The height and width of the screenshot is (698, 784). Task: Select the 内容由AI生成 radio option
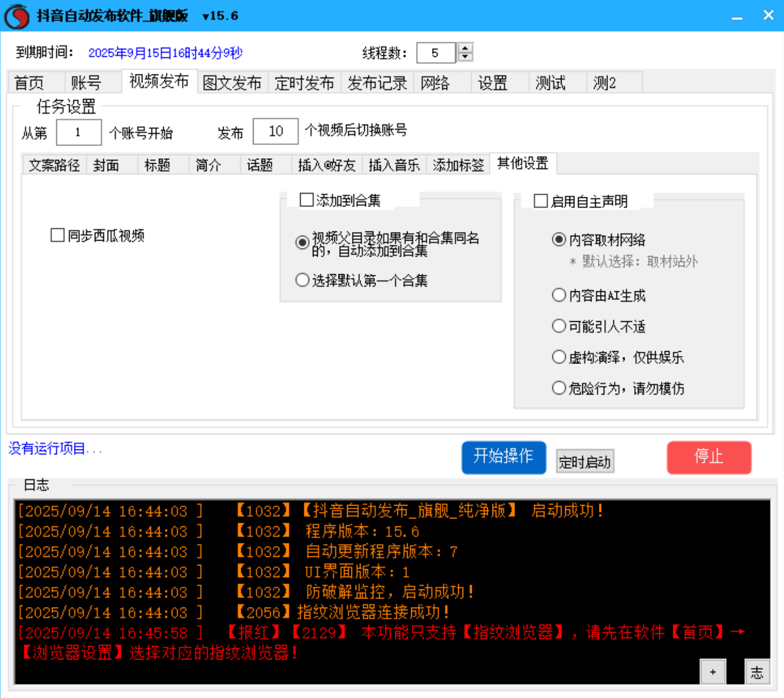559,296
